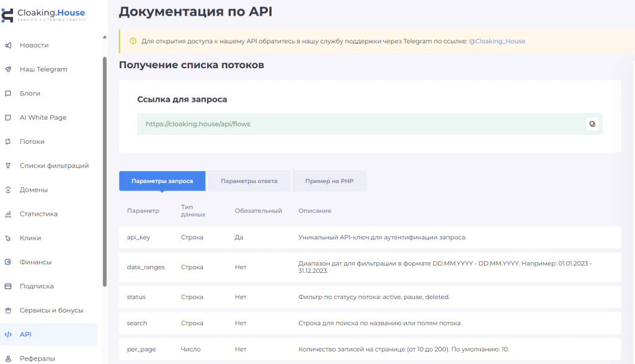Navigate to Потоки
The image size is (635, 364).
32,142
